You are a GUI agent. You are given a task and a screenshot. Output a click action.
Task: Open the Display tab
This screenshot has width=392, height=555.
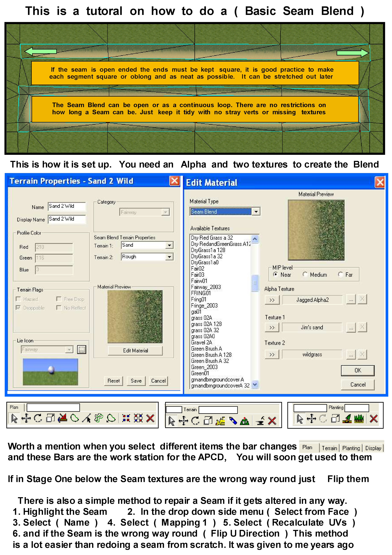[x=373, y=448]
